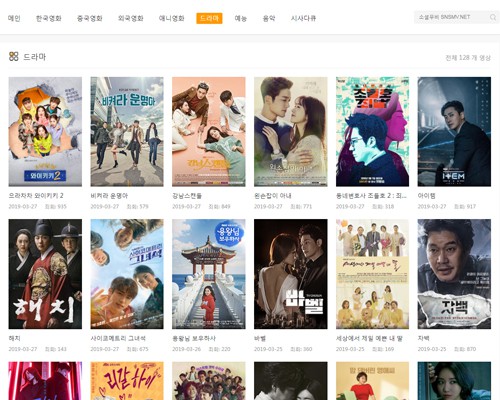500x400 pixels.
Task: Switch to the 한국영화 tab
Action: (49, 18)
